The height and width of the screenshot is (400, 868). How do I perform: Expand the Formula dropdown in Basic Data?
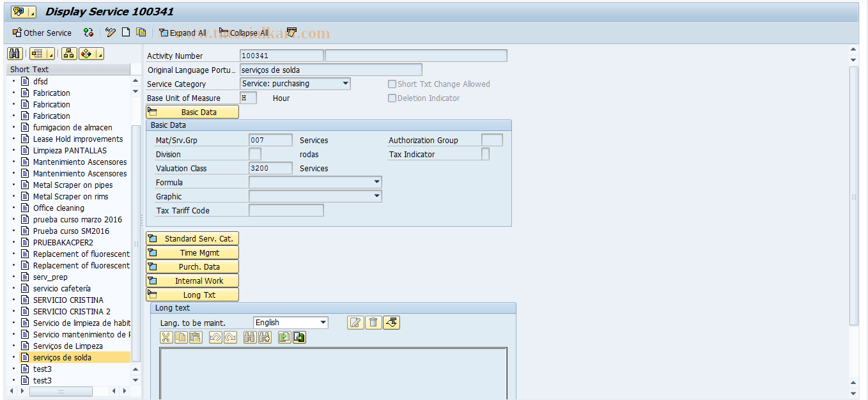click(377, 182)
